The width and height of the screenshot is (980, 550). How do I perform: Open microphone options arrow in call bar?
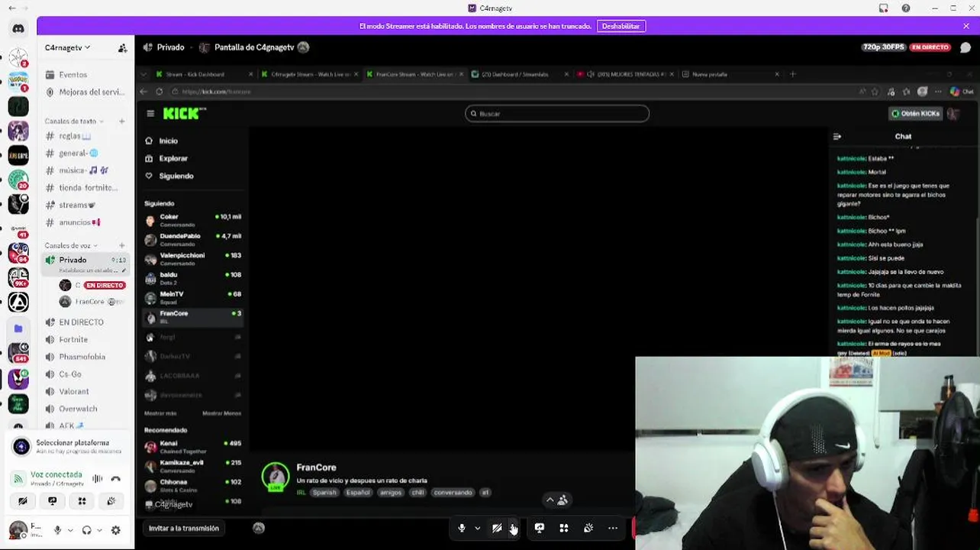[477, 528]
